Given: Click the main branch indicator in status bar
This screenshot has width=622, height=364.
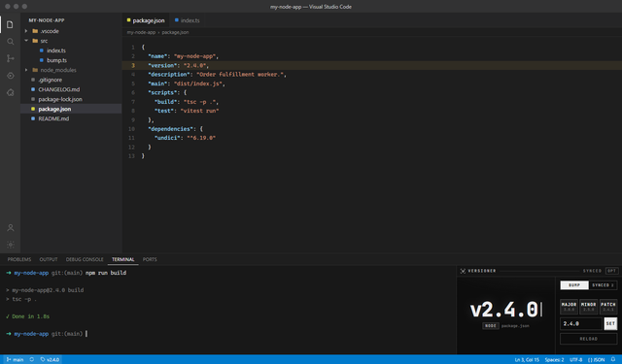Looking at the screenshot, I should (16, 360).
